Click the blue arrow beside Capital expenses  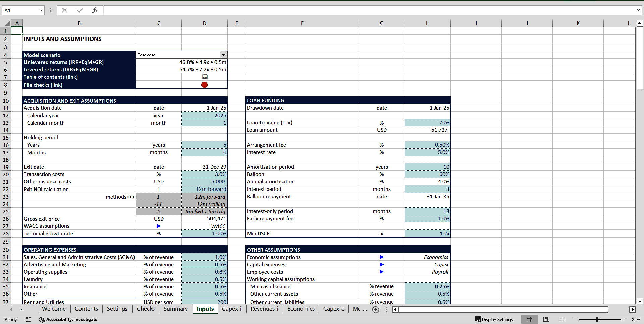click(382, 264)
